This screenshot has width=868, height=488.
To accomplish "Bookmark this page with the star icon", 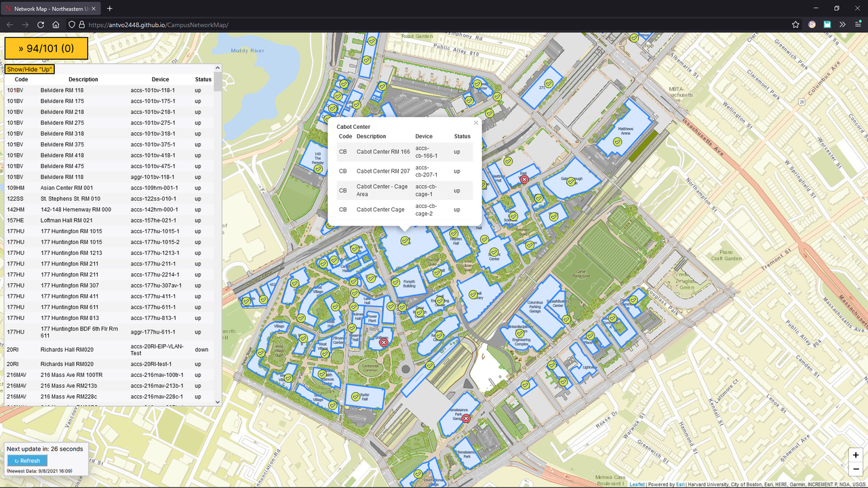I will (795, 24).
